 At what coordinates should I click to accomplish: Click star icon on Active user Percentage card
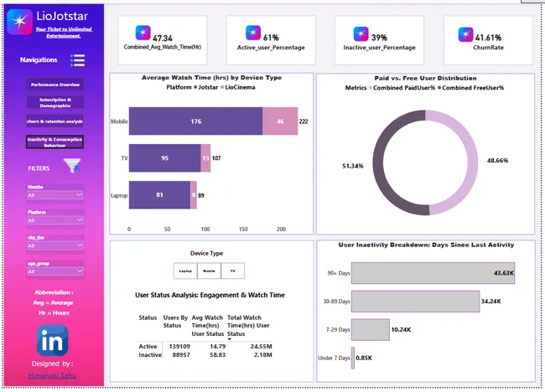pos(253,33)
